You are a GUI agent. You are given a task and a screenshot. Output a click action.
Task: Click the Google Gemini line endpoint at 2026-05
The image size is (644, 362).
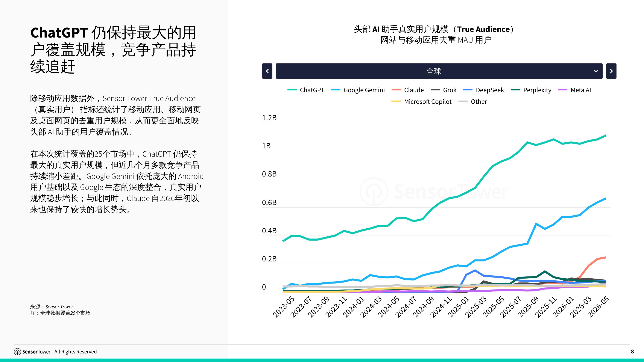pos(606,199)
